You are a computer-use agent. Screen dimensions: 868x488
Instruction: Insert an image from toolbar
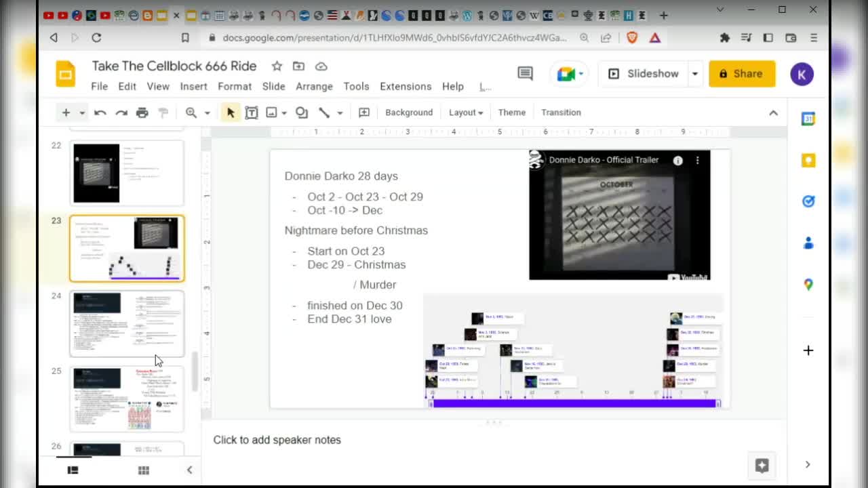(271, 113)
